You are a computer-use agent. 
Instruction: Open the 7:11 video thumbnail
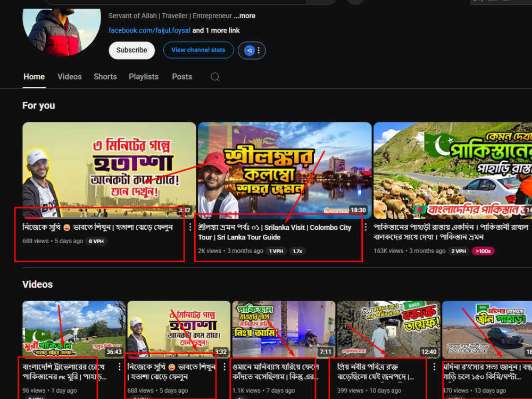284,329
